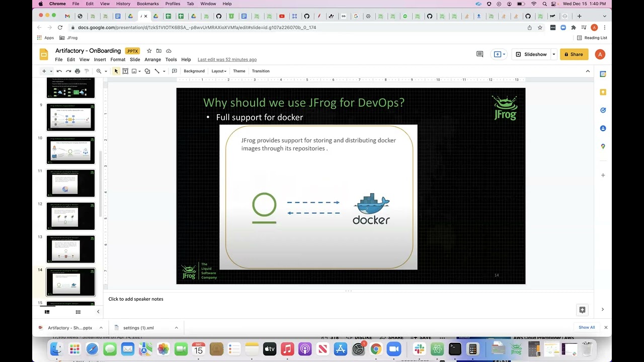The width and height of the screenshot is (644, 362).
Task: Star the Artifactory - OnBoarding document
Action: [149, 51]
